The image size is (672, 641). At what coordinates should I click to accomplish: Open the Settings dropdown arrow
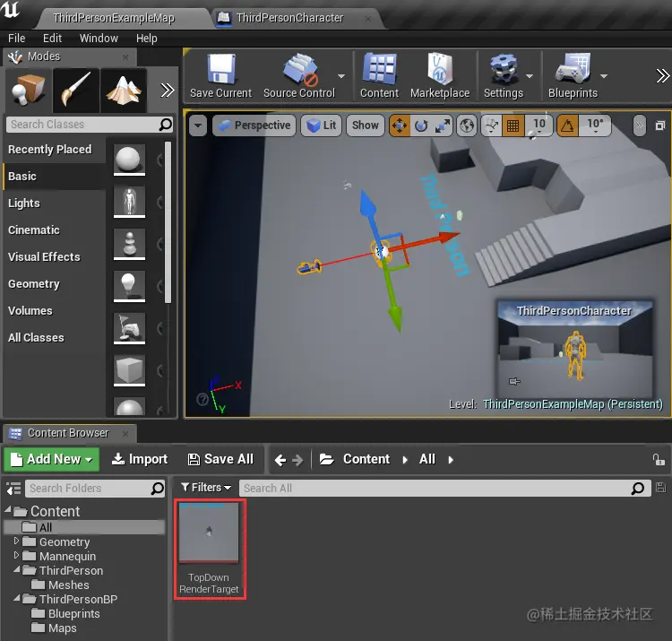coord(530,76)
